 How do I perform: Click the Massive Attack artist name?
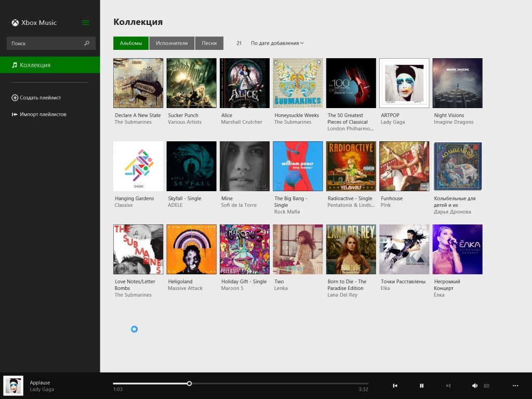point(185,288)
